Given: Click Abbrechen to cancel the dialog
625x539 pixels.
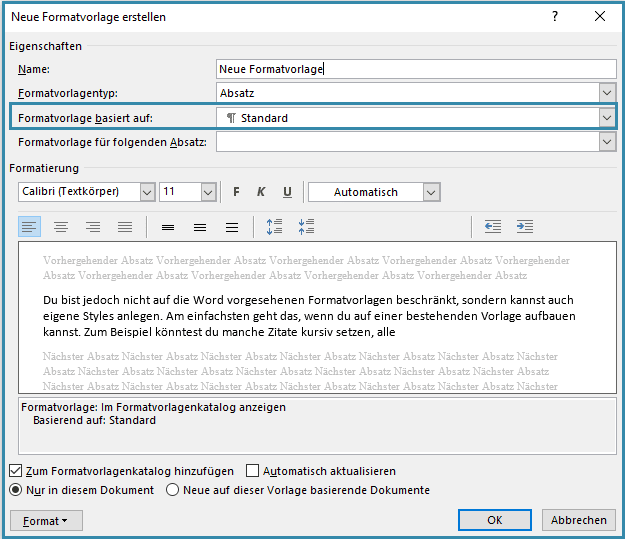Looking at the screenshot, I should (x=579, y=520).
